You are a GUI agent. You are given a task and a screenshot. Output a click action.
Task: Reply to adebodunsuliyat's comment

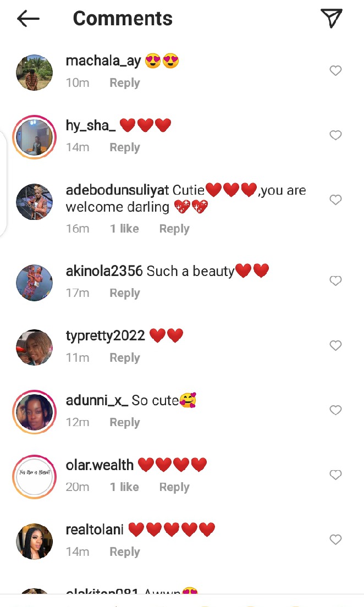174,229
